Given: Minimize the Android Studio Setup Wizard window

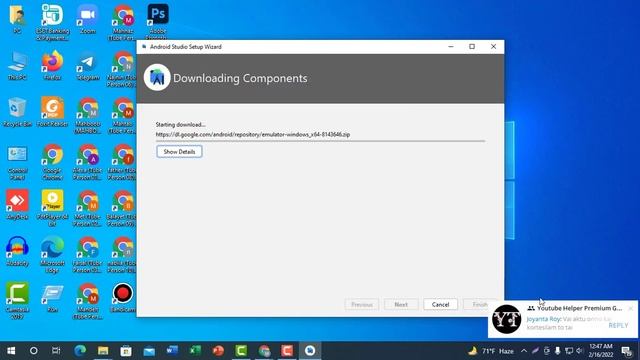Looking at the screenshot, I should (451, 47).
